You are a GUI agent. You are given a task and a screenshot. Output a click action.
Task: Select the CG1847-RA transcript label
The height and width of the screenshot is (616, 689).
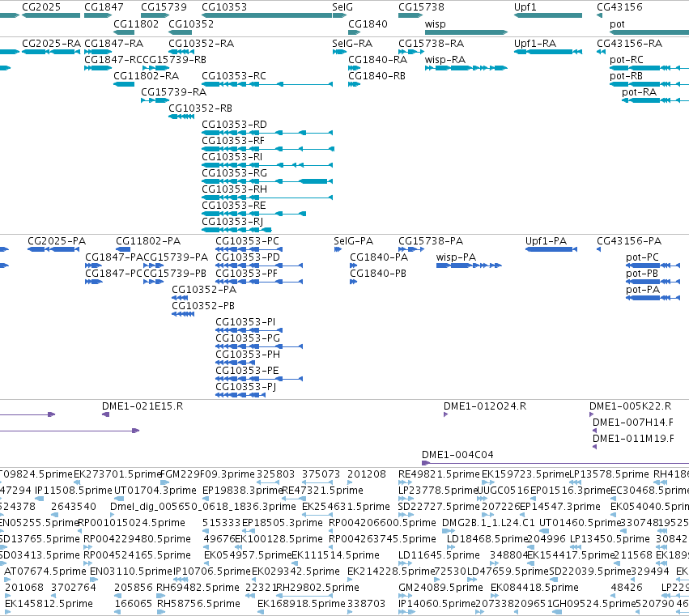pos(114,44)
